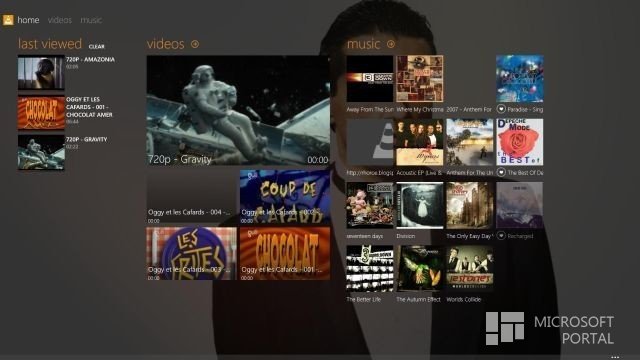Click OGGY ET LES CAFARDS - 001 title text
The height and width of the screenshot is (360, 640).
[x=89, y=107]
